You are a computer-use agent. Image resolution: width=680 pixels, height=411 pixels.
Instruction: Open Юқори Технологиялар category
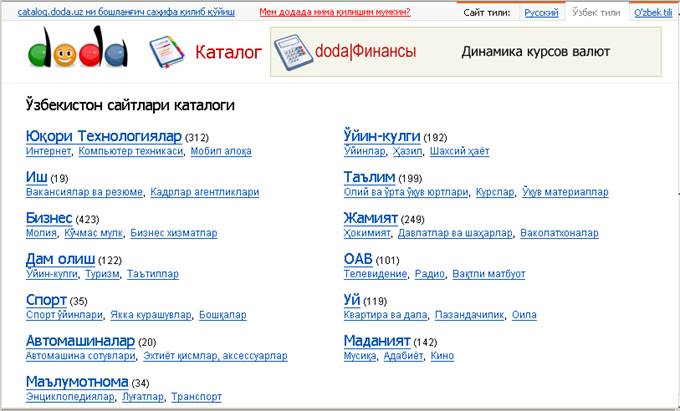click(x=104, y=136)
